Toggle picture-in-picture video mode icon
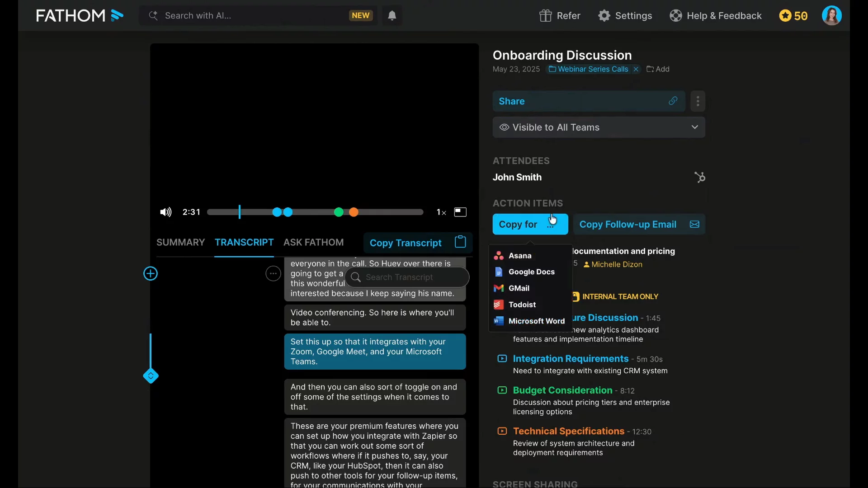Image resolution: width=868 pixels, height=488 pixels. pos(460,212)
